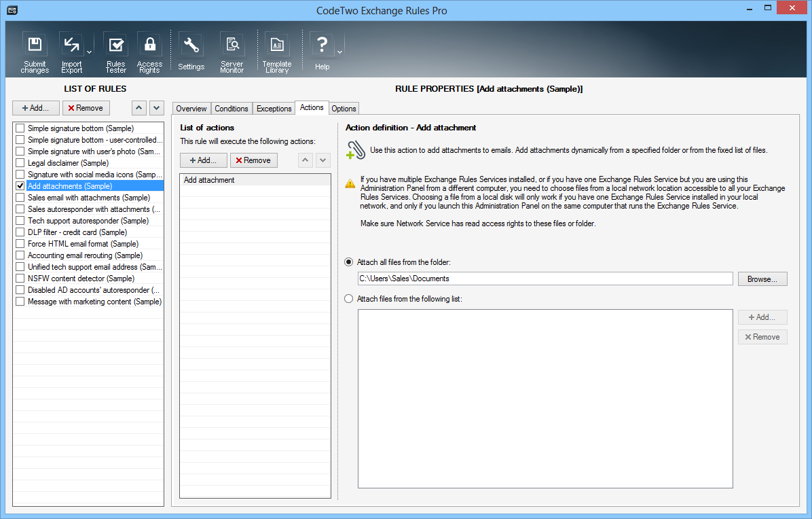812x519 pixels.
Task: Select Add attachment in actions list
Action: pos(255,180)
